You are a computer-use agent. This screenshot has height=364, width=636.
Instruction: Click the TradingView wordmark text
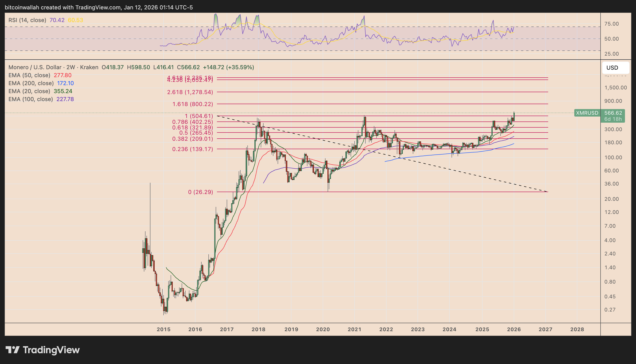tap(51, 350)
